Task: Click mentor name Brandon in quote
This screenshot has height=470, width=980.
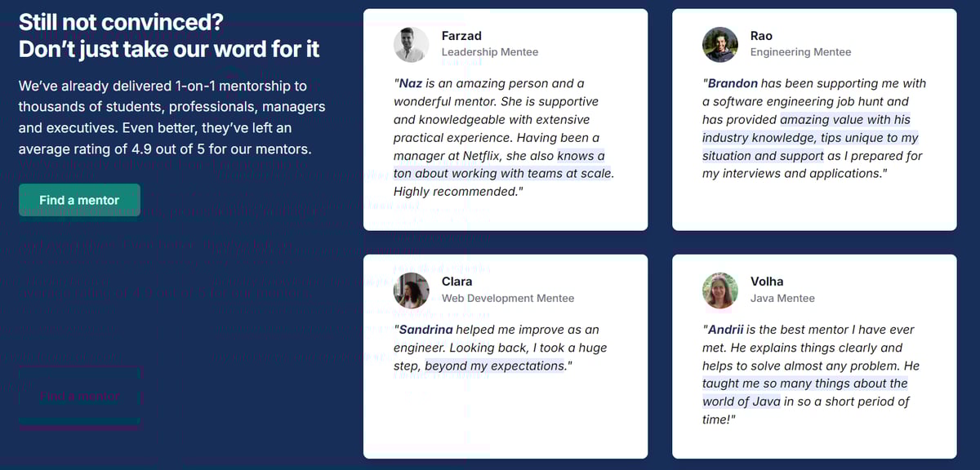Action: click(733, 83)
